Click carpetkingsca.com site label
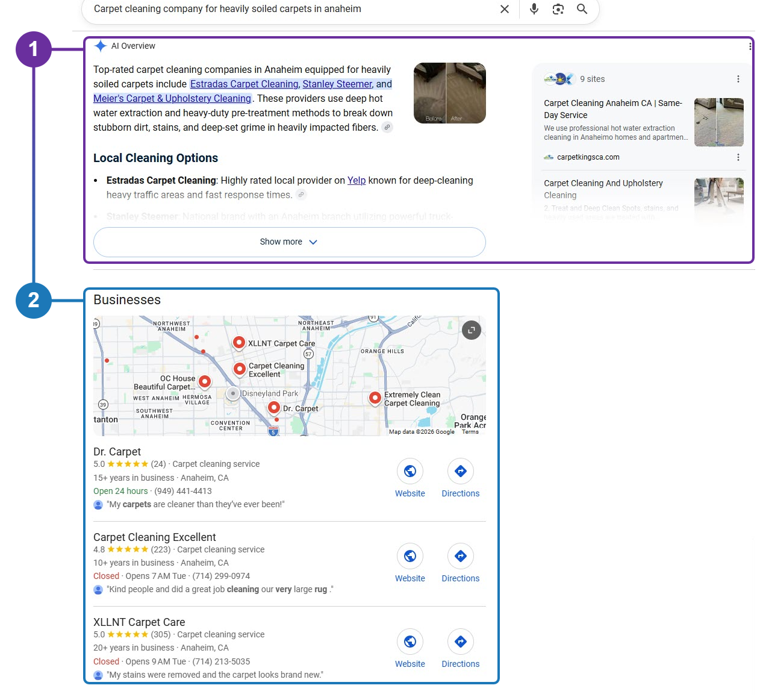The width and height of the screenshot is (760, 700). tap(588, 157)
